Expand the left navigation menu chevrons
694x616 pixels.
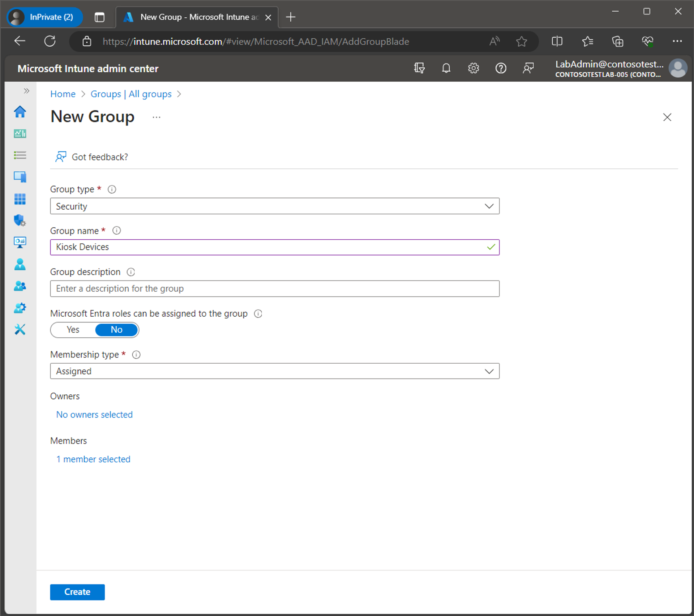[26, 91]
